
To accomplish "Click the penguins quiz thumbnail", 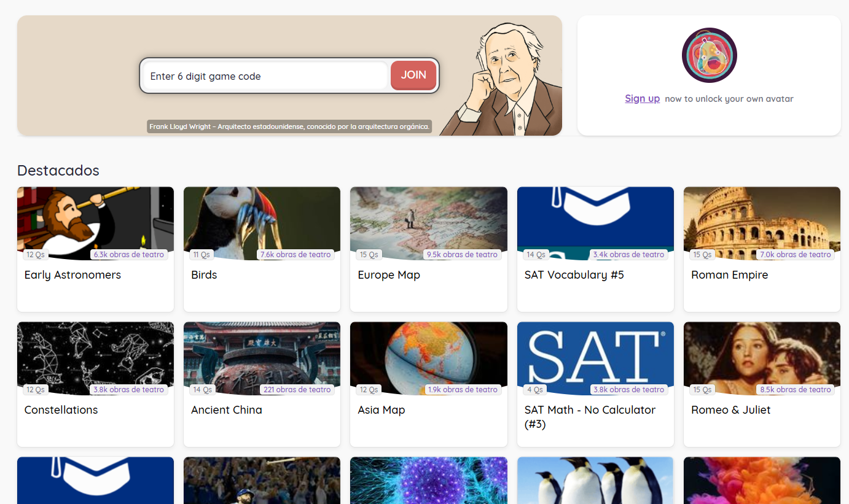I will (x=595, y=481).
